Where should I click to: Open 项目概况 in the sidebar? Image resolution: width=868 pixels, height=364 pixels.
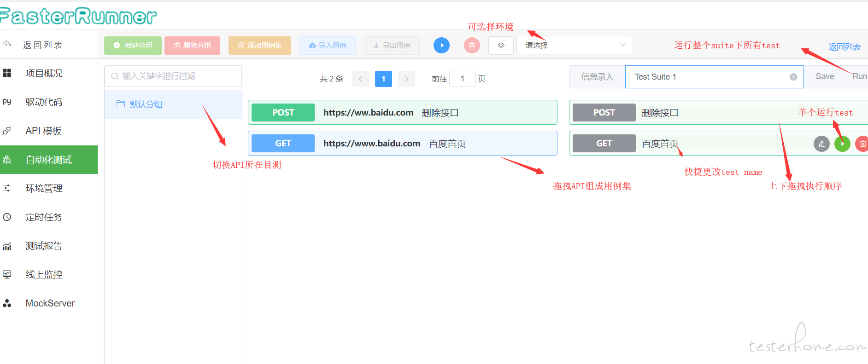click(x=44, y=73)
